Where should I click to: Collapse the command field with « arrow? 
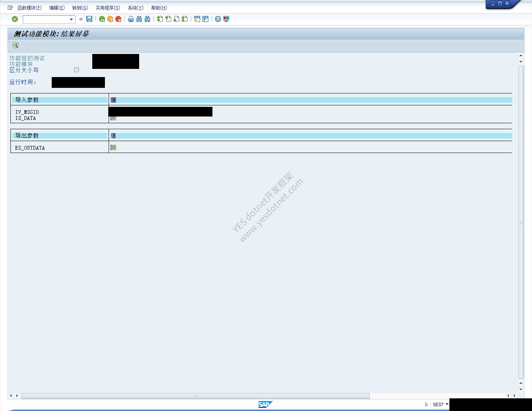pos(81,19)
